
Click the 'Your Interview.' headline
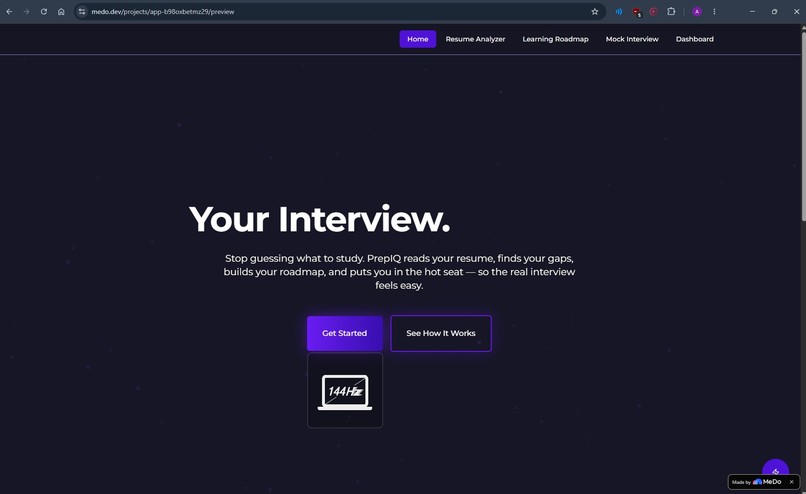coord(319,219)
